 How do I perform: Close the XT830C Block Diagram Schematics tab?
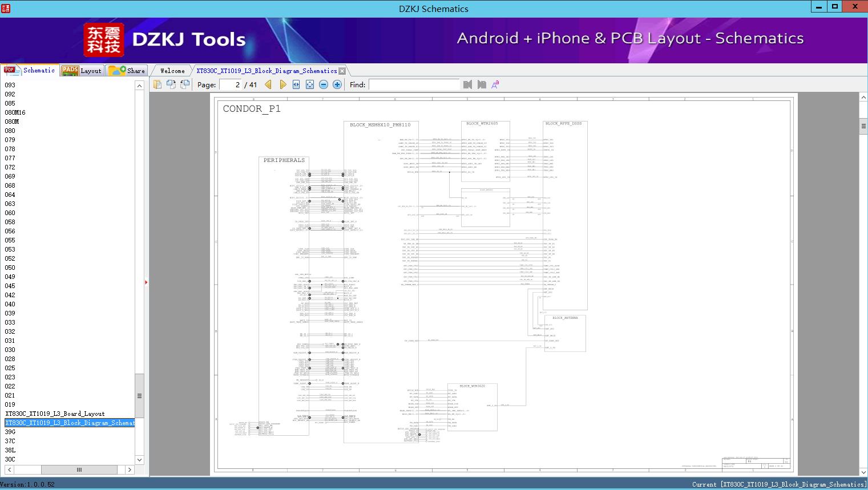pyautogui.click(x=342, y=71)
